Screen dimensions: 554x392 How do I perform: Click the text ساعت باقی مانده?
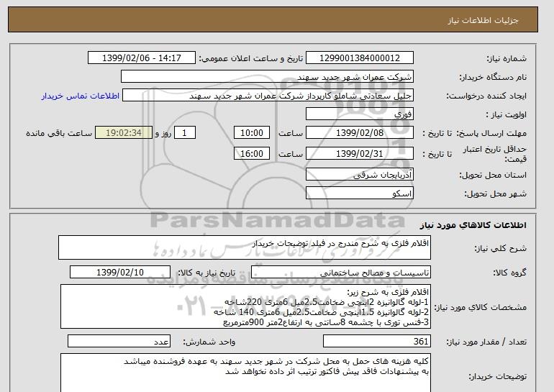(59, 133)
